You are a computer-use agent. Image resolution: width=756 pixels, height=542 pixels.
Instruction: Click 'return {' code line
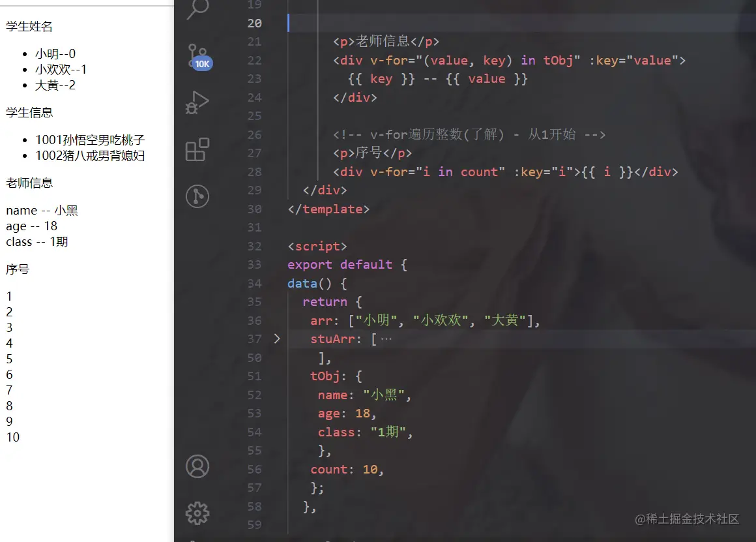[332, 301]
